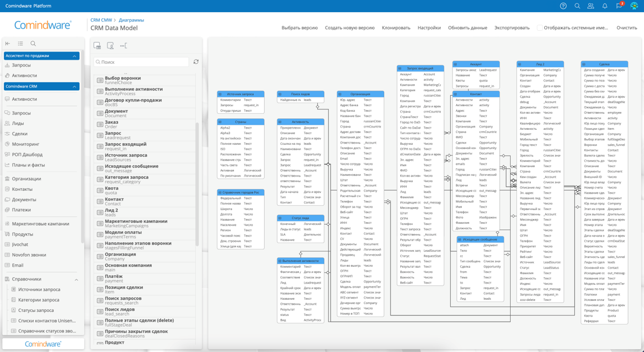Collapse the Comindware CRM section
Screen dimensions: 644x352
[74, 86]
